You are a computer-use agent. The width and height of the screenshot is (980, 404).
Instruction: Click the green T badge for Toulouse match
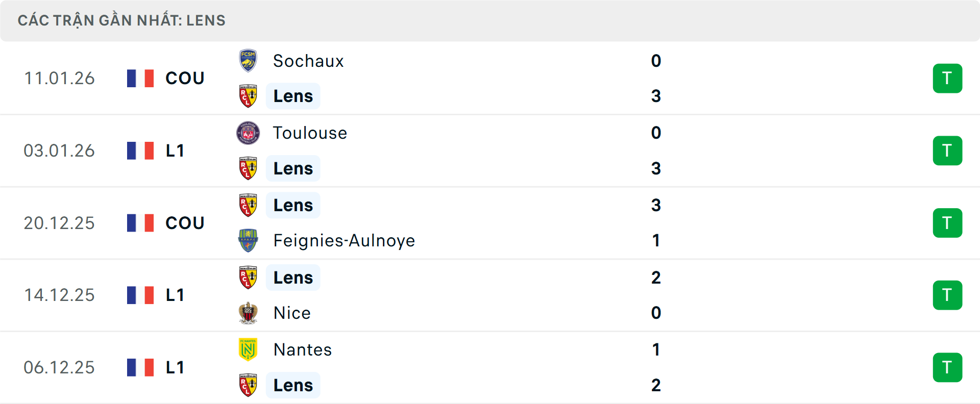pos(947,150)
